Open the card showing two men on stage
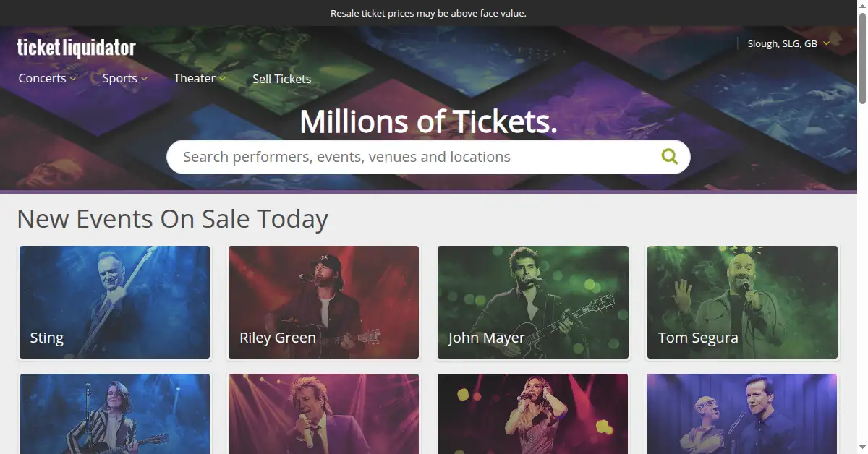868x454 pixels. [742, 414]
